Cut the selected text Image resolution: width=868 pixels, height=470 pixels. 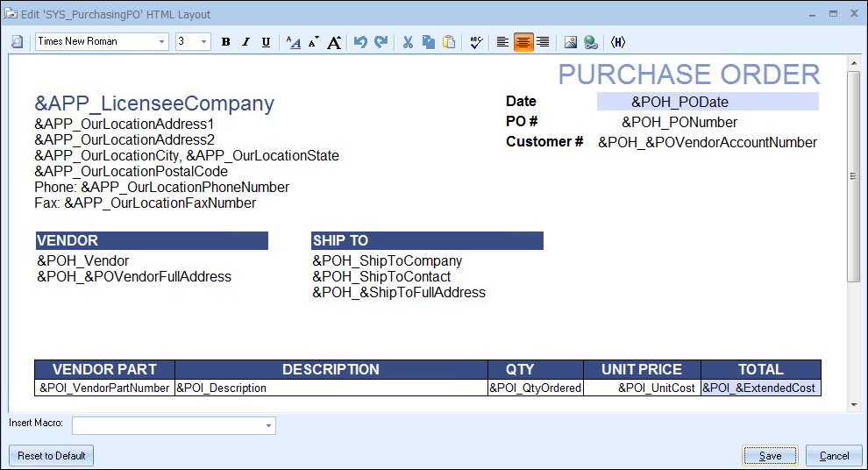408,42
